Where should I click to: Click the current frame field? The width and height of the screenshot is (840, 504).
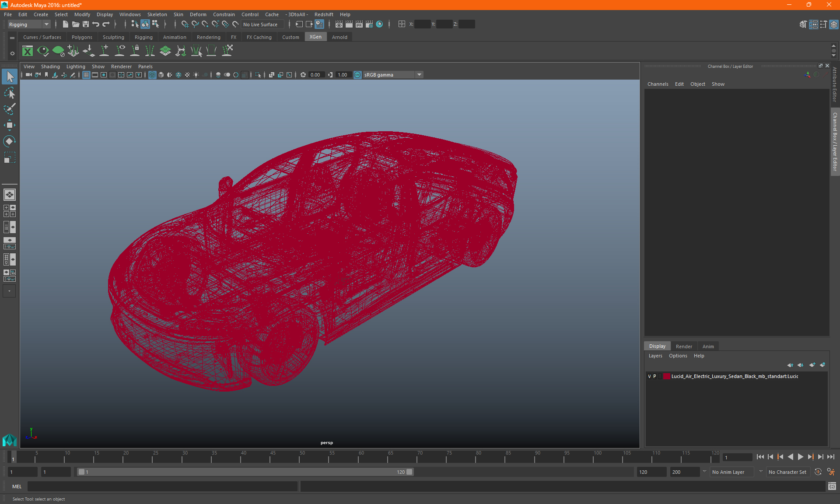tap(737, 458)
